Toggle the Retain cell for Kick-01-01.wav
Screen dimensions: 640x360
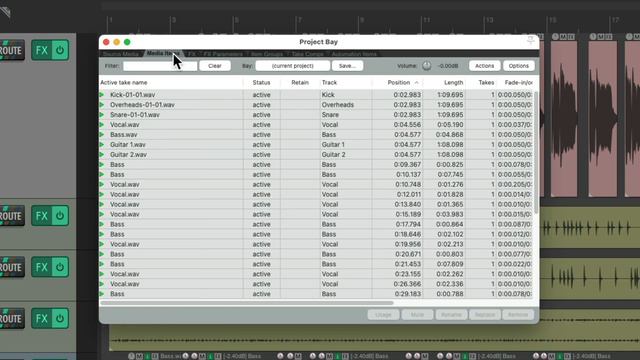(300, 95)
